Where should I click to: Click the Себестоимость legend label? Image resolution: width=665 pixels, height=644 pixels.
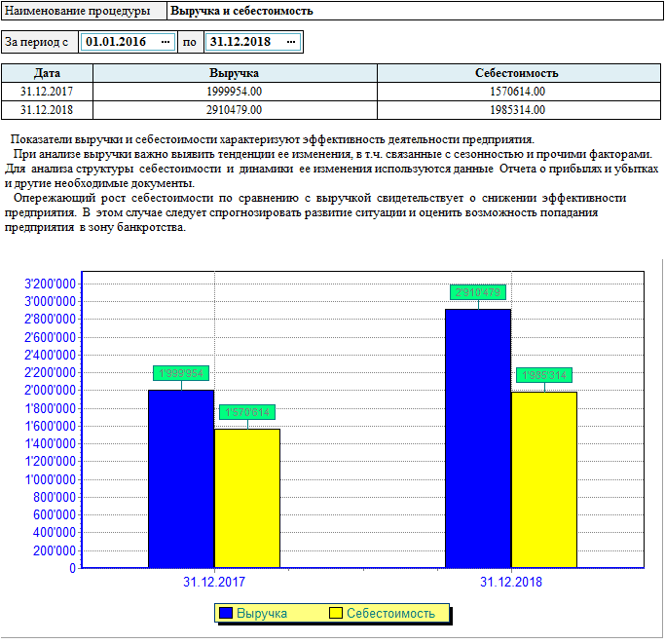(390, 613)
